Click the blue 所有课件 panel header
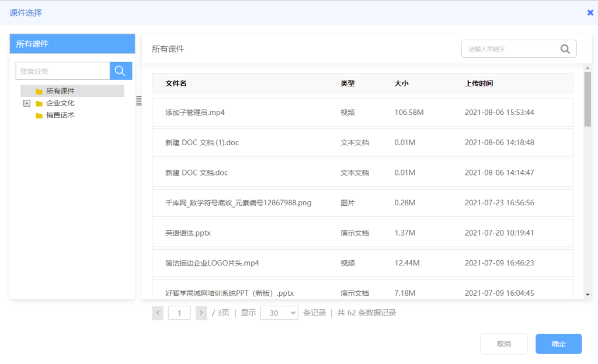This screenshot has height=364, width=598. click(x=72, y=44)
